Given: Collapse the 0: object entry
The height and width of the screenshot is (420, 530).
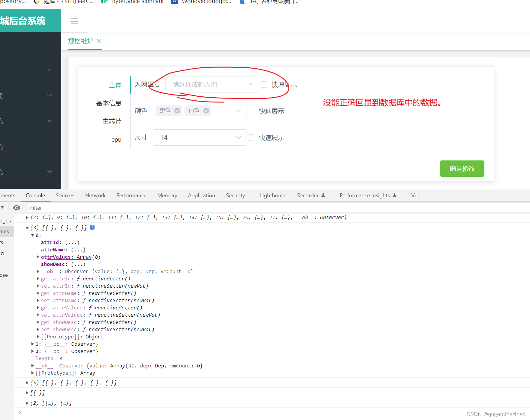Looking at the screenshot, I should coord(33,235).
